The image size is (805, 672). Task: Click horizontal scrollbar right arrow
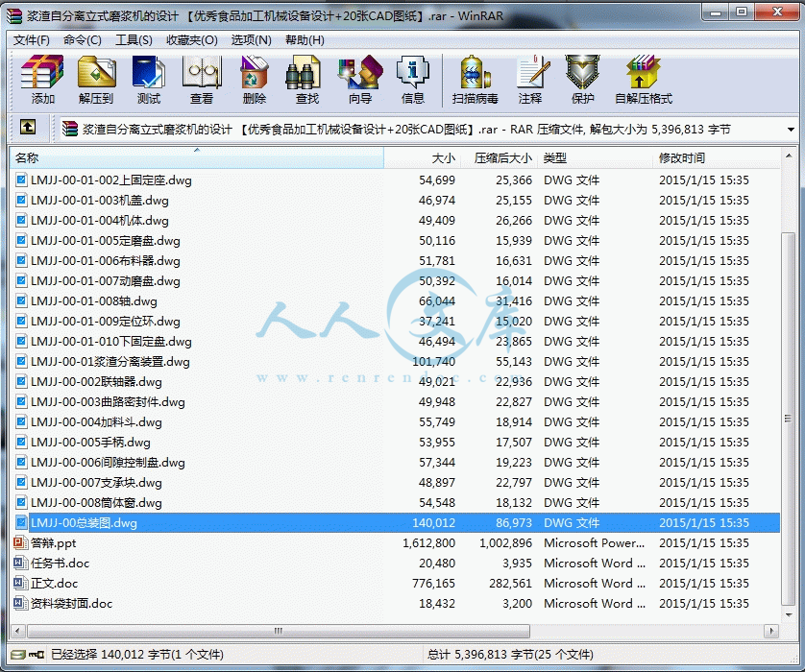pyautogui.click(x=770, y=631)
